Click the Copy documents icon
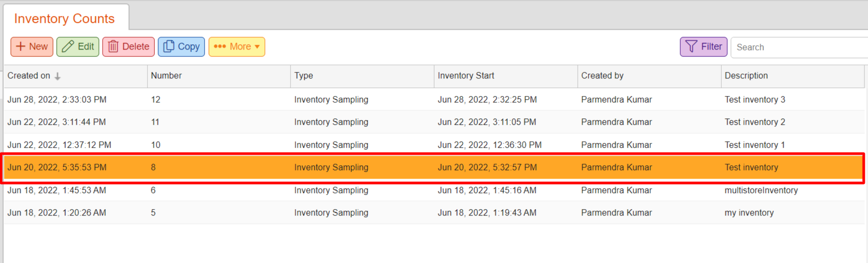Image resolution: width=868 pixels, height=263 pixels. coord(169,46)
